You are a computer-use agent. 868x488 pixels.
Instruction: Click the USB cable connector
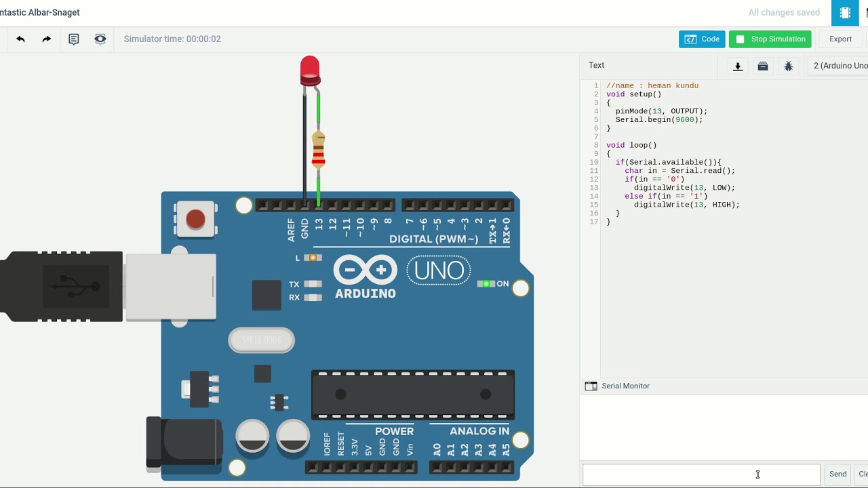(108, 286)
